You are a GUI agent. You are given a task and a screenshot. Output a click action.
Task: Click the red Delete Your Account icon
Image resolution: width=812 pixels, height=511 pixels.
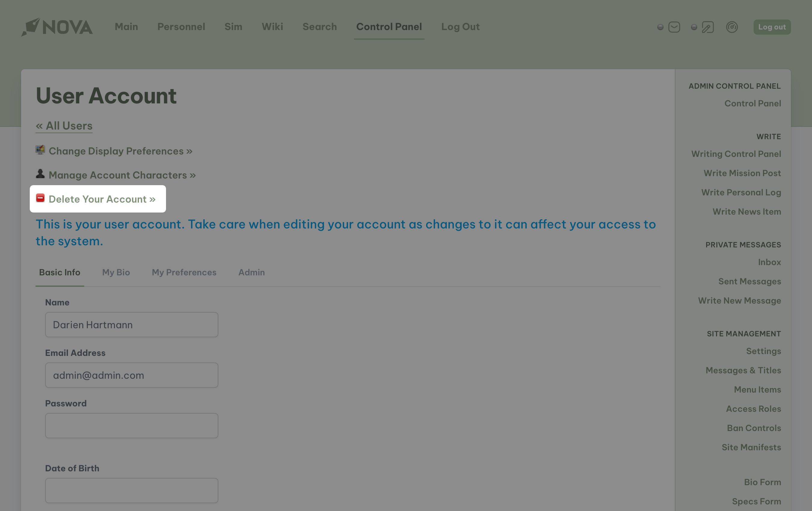pos(40,198)
